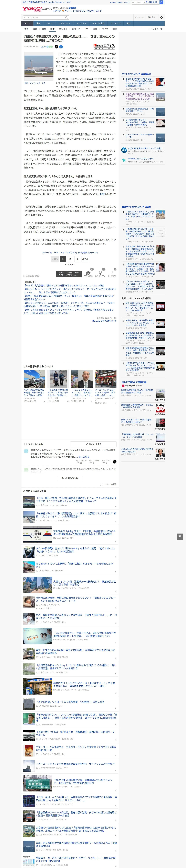The width and height of the screenshot is (186, 868).
Task: Open 購入履歴 link
Action: pos(152,18)
